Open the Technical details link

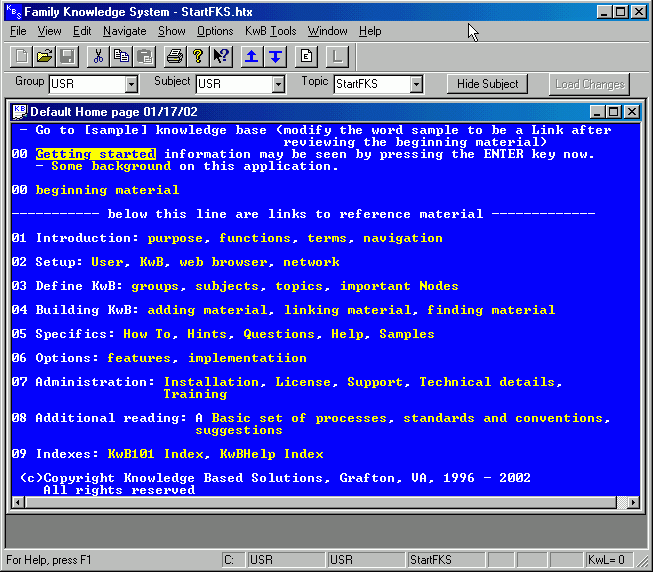[x=487, y=382]
